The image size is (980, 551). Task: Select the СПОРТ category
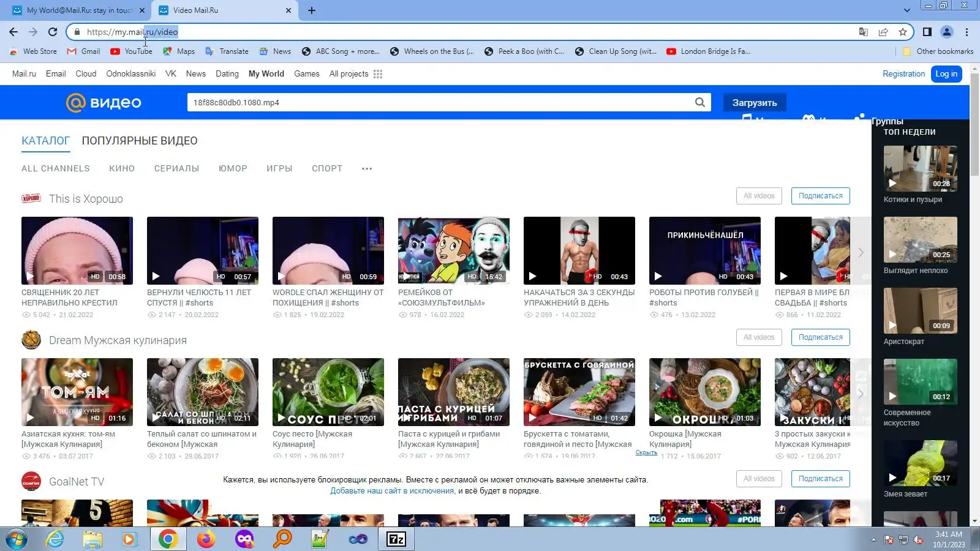coord(327,168)
